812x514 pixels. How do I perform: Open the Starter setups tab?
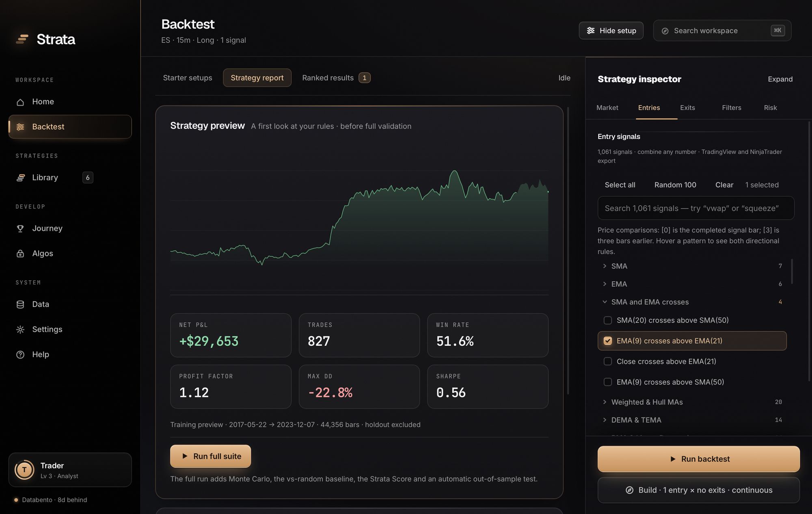(187, 78)
